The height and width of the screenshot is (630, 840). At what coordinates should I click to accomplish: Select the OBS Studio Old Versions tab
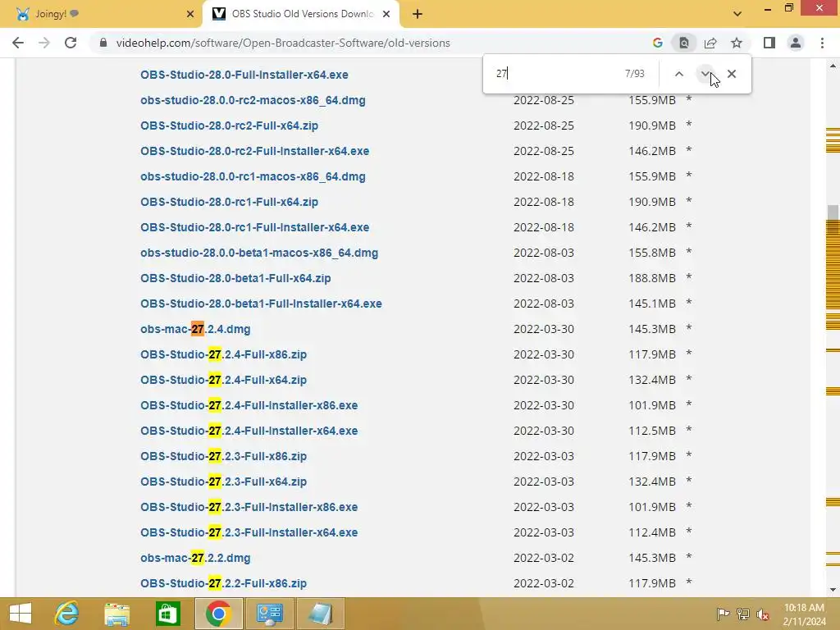pyautogui.click(x=300, y=14)
